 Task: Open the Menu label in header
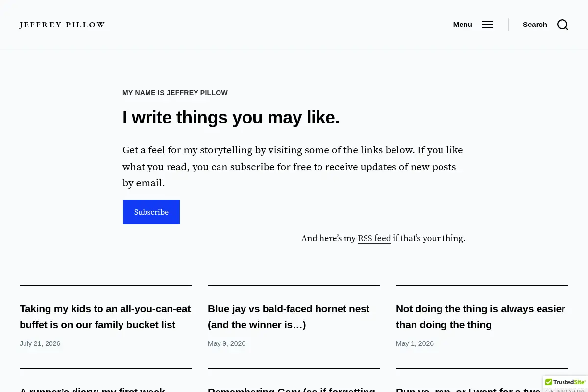click(x=463, y=24)
